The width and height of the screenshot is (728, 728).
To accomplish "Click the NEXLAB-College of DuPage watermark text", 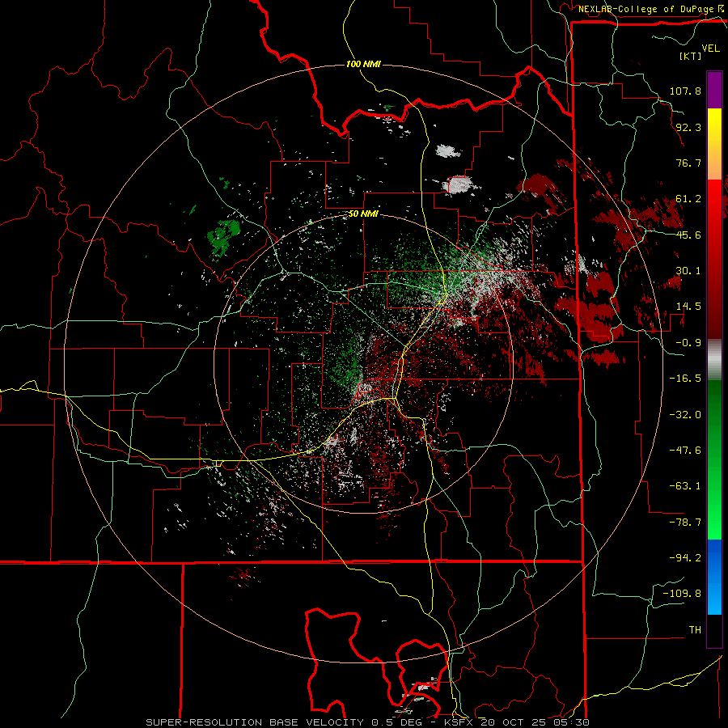I will 650,9.
